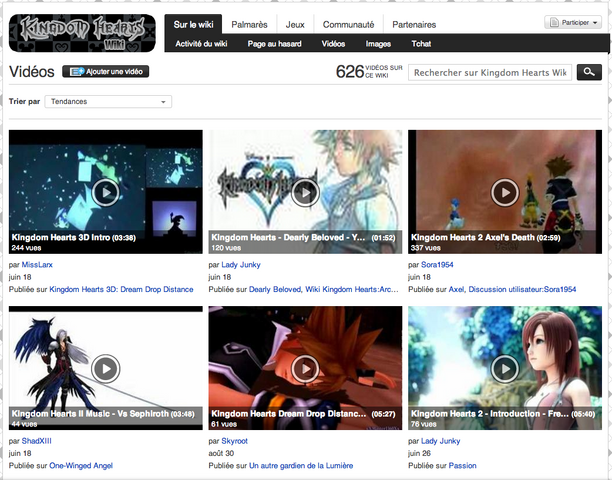Open the Participer dropdown
Viewport: 612px width, 480px height.
[573, 23]
